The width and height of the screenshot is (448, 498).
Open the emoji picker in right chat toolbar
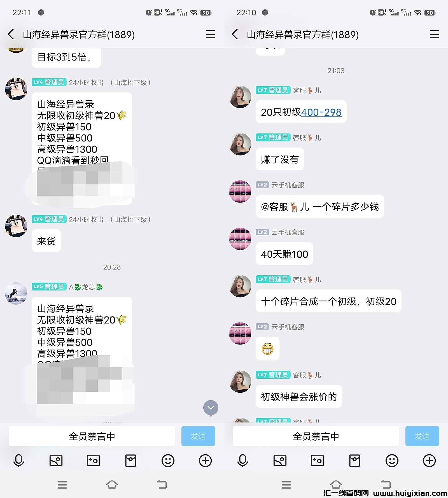pyautogui.click(x=392, y=460)
